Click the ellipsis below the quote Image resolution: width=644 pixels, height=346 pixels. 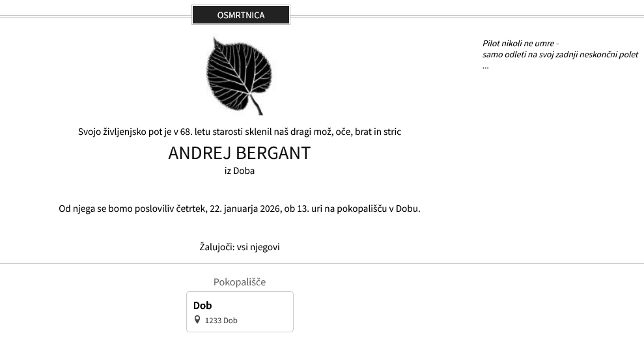click(x=486, y=66)
